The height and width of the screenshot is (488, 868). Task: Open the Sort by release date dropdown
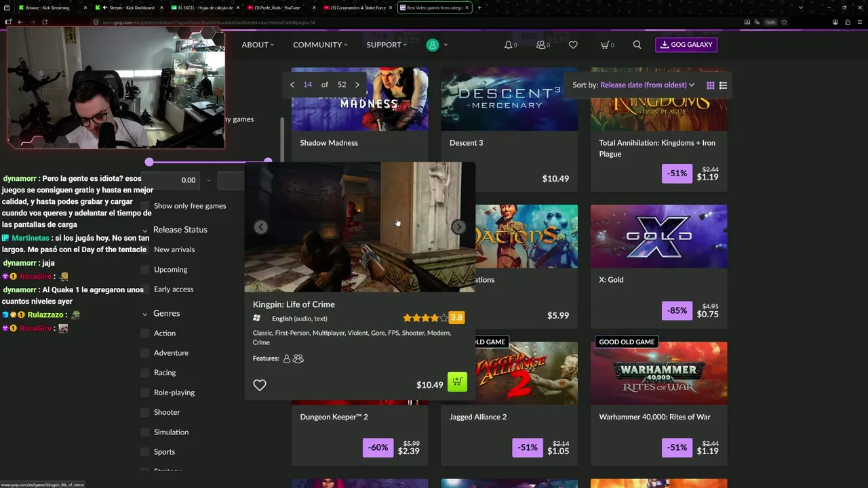point(648,85)
